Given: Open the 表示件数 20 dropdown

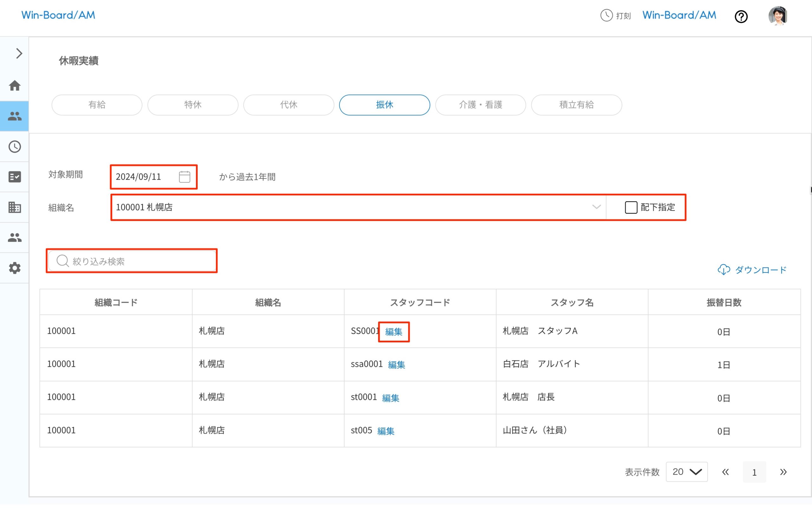Looking at the screenshot, I should (x=687, y=472).
